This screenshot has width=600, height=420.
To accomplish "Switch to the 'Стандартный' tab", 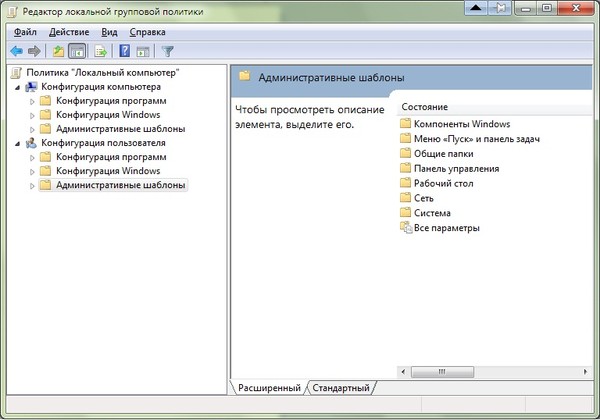I will (341, 387).
